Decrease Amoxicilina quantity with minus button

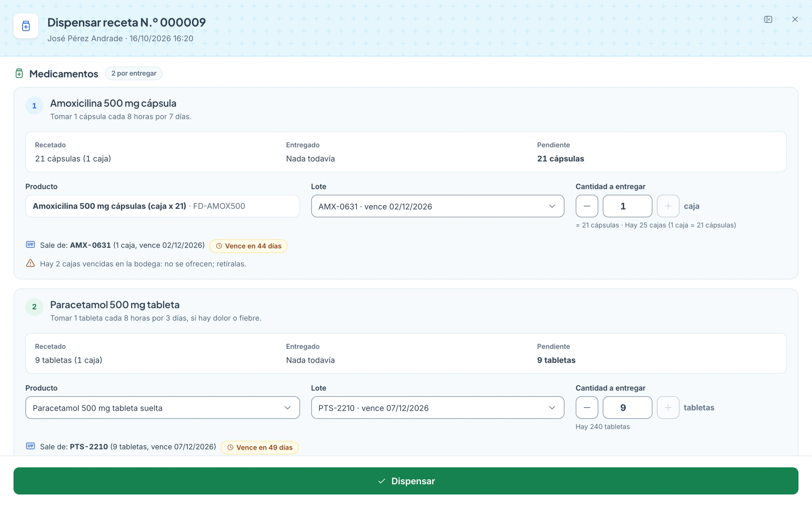[x=587, y=206]
